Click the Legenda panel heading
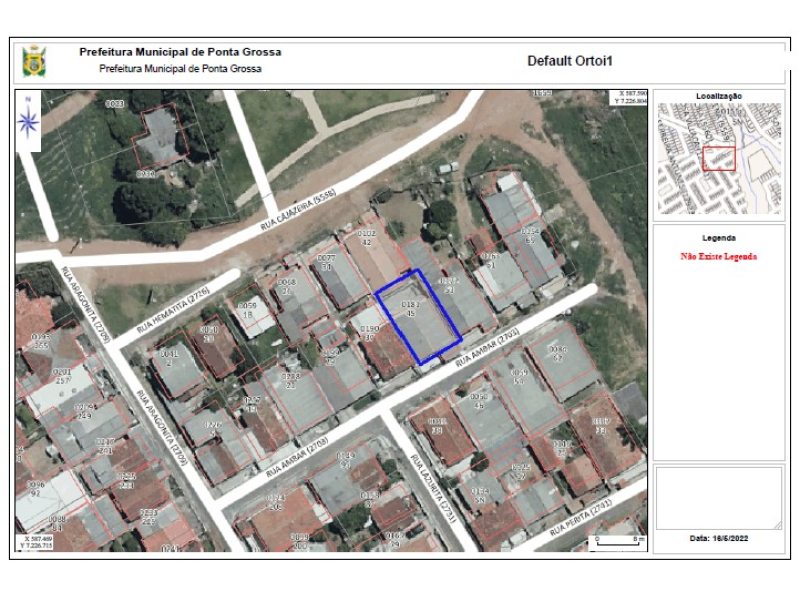This screenshot has width=800, height=600. pyautogui.click(x=718, y=238)
